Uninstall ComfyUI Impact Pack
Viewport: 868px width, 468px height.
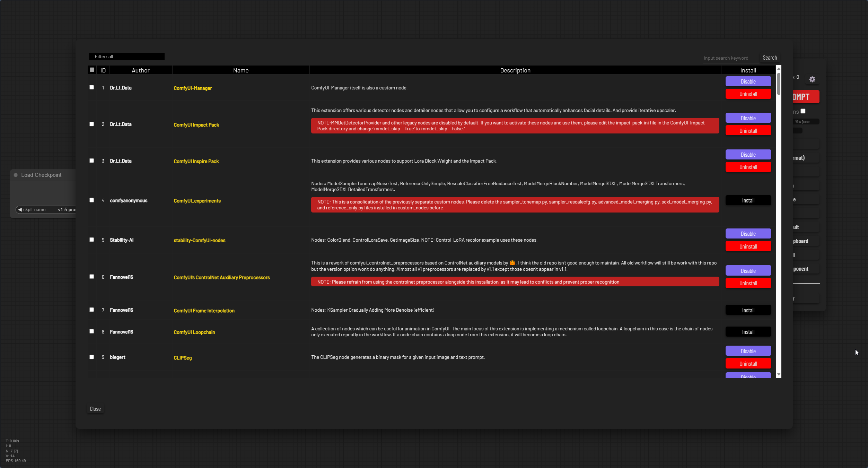pos(748,131)
